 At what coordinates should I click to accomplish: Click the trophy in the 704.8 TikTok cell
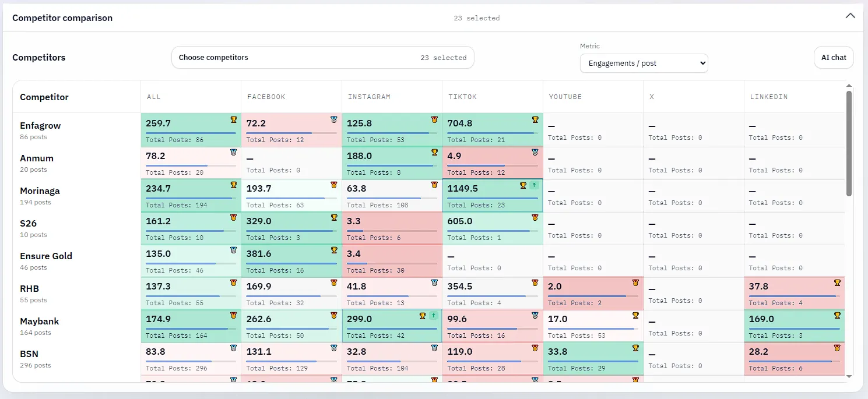point(535,119)
